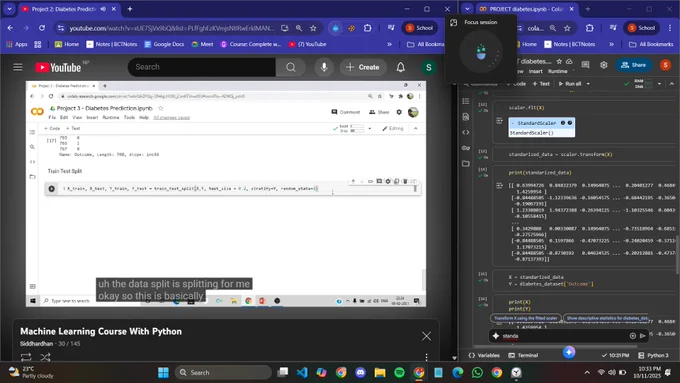Expand RAM Disk resources dropdown arrow
The height and width of the screenshot is (383, 680).
(x=659, y=84)
